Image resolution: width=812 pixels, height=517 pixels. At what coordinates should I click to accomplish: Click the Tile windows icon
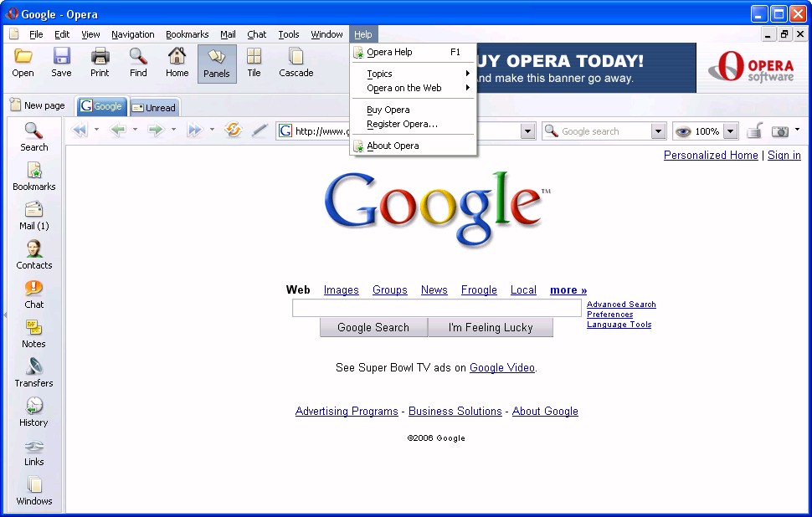tap(254, 63)
